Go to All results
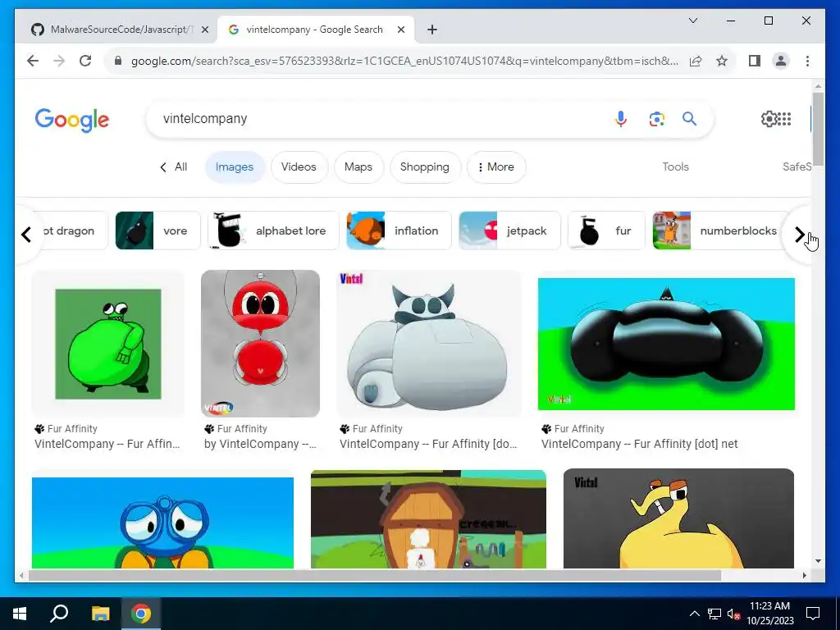 point(174,167)
